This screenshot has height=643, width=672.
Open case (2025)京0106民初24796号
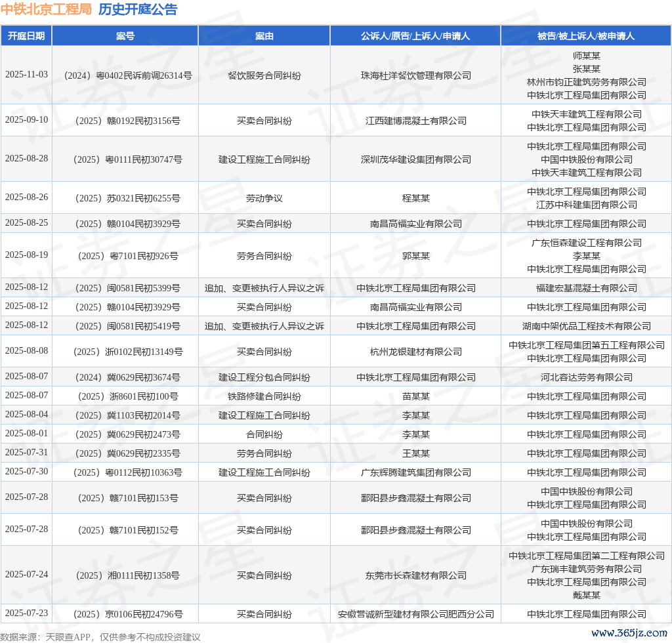127,614
